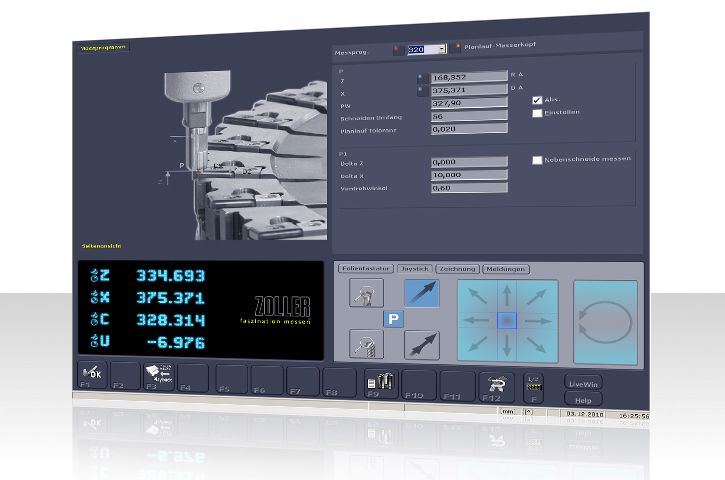Click the U readout value -6.976
This screenshot has height=480, width=725.
(176, 342)
